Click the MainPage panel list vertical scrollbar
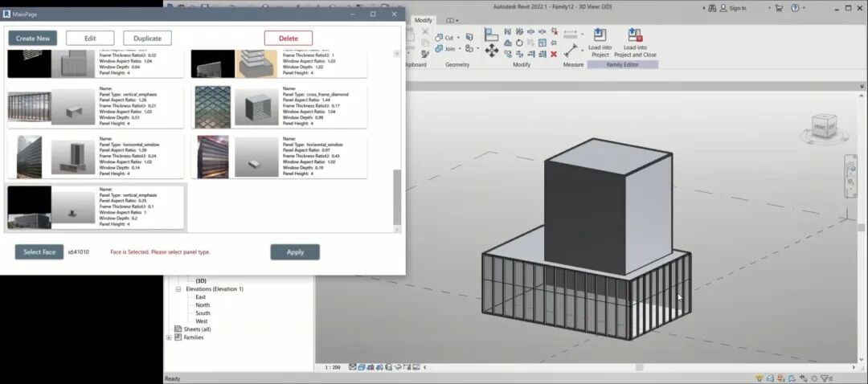This screenshot has height=384, width=868. tap(396, 197)
